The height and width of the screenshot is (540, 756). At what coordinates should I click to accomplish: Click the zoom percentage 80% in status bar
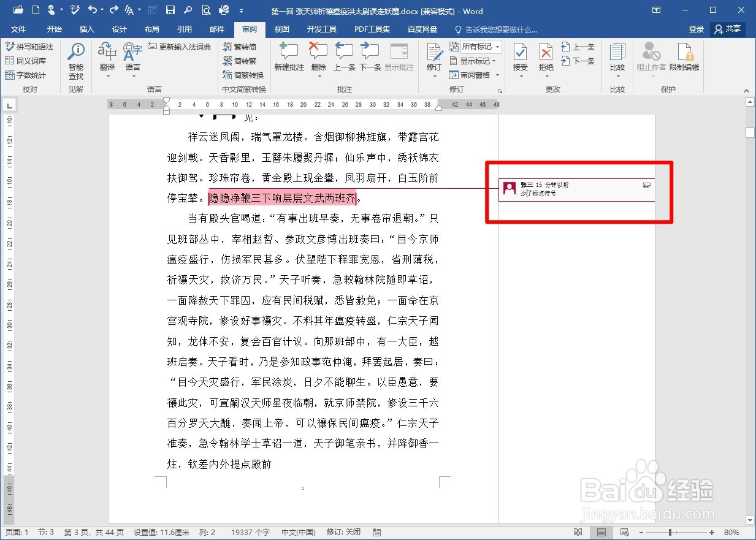(x=731, y=532)
